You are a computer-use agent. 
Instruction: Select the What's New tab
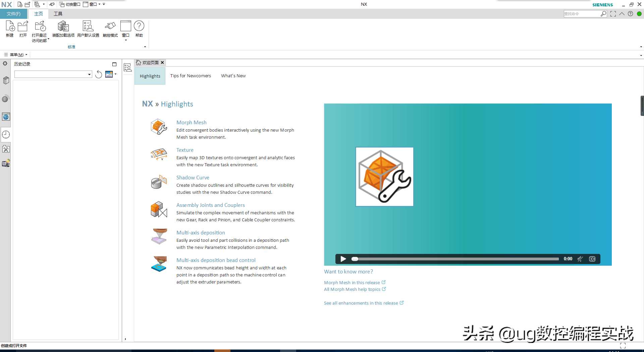pos(233,76)
